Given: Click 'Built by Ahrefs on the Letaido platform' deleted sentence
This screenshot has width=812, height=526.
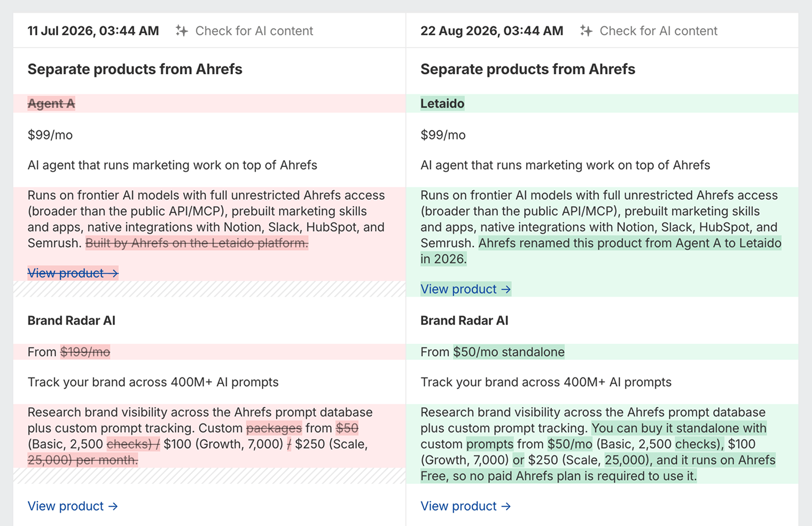Looking at the screenshot, I should coord(197,243).
